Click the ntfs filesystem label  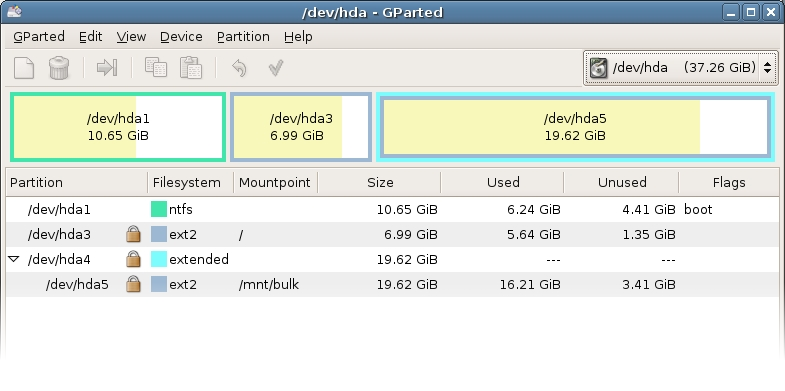pos(181,209)
